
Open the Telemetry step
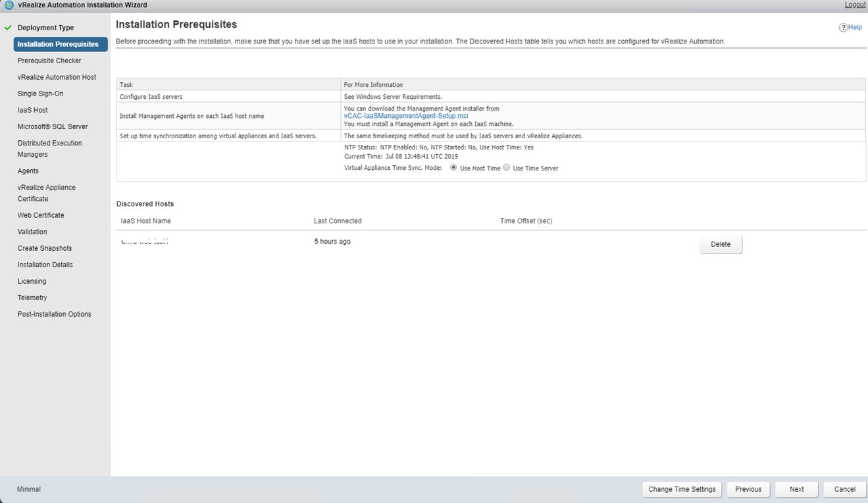click(x=32, y=298)
